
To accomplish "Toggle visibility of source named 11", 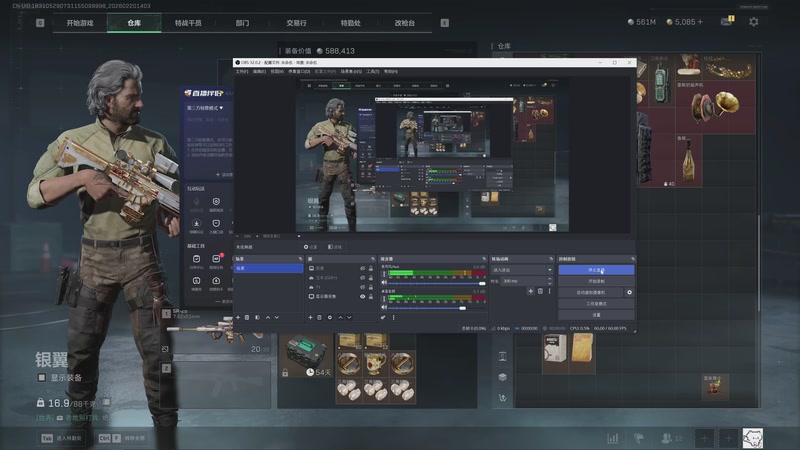I will pos(362,287).
